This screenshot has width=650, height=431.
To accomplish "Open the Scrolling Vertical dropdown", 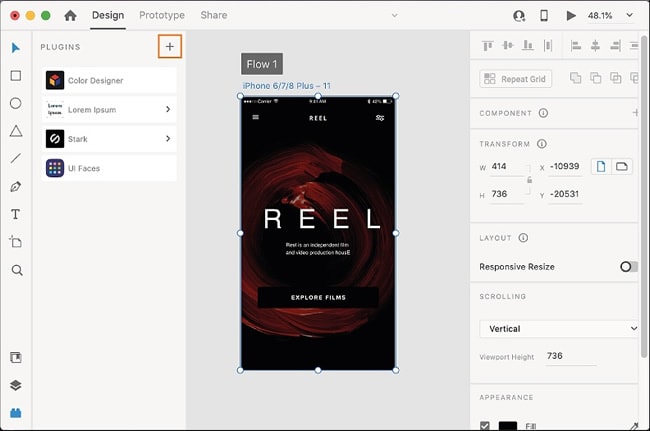I will click(x=559, y=329).
